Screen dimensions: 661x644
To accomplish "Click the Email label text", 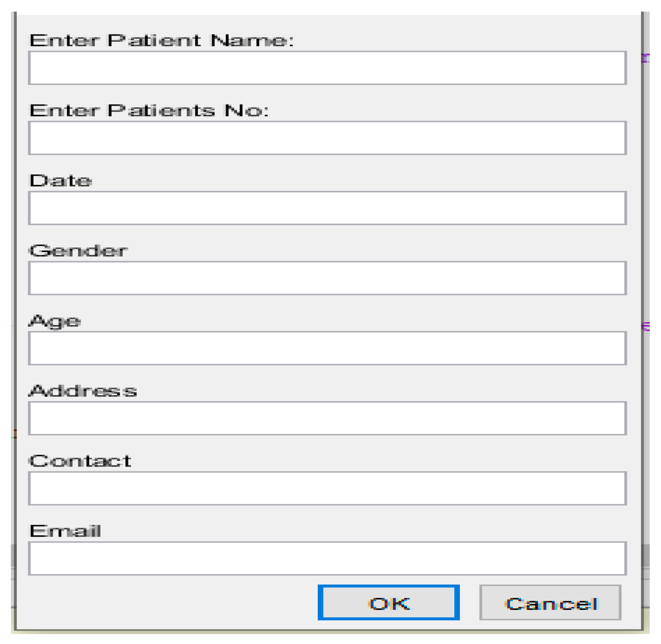I will point(65,531).
